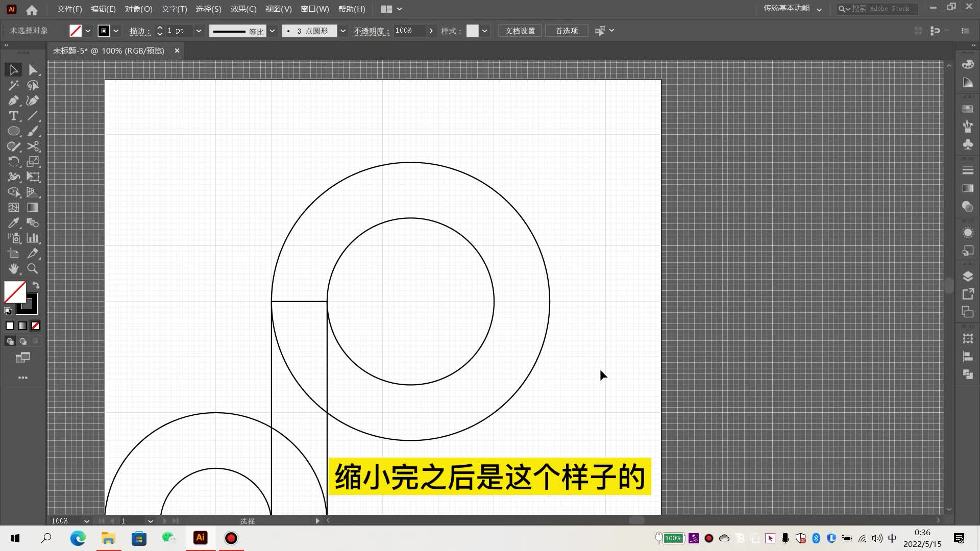
Task: Open the zoom level dropdown
Action: tap(86, 521)
